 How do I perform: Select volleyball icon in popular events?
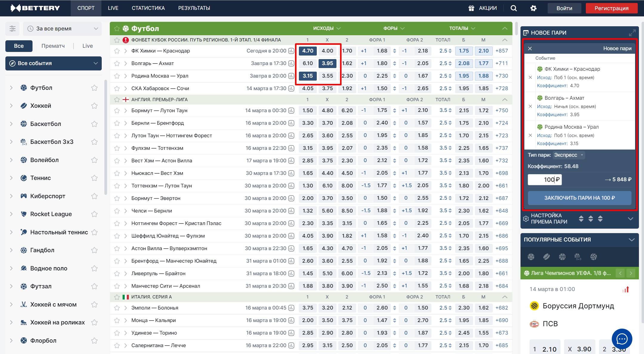click(x=594, y=257)
